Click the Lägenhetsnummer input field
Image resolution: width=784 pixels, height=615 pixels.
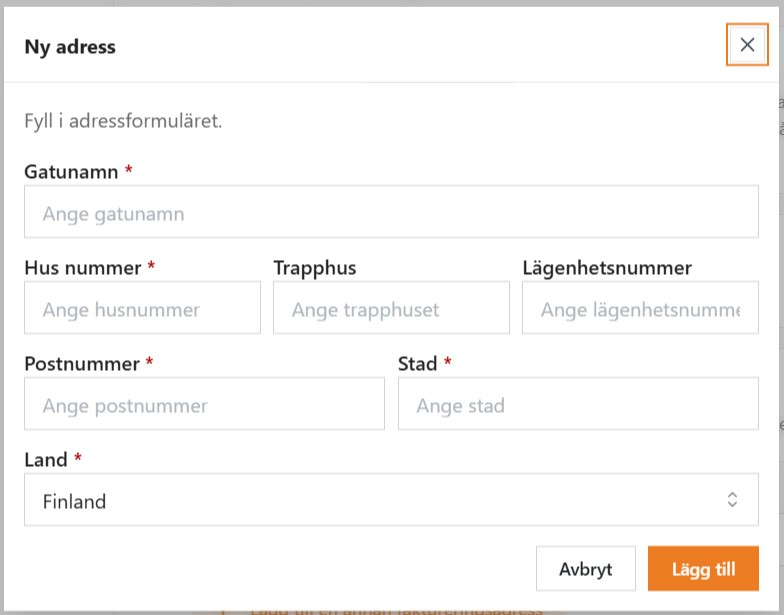(640, 308)
